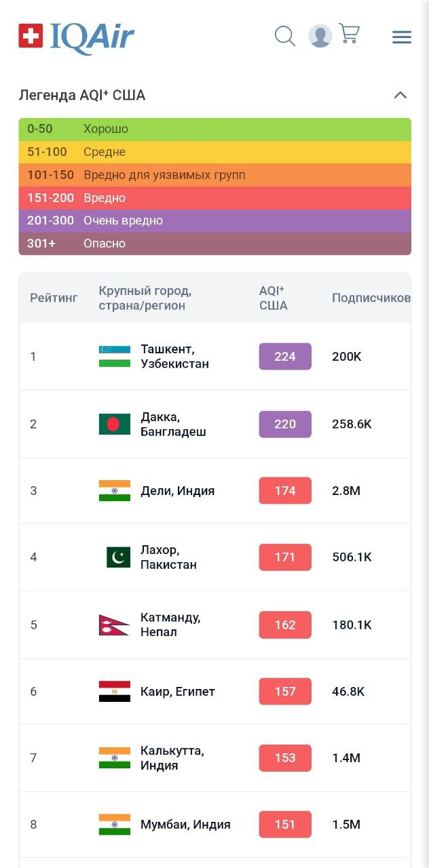Click the user profile avatar icon
Viewport: 429px width, 868px height.
click(320, 36)
